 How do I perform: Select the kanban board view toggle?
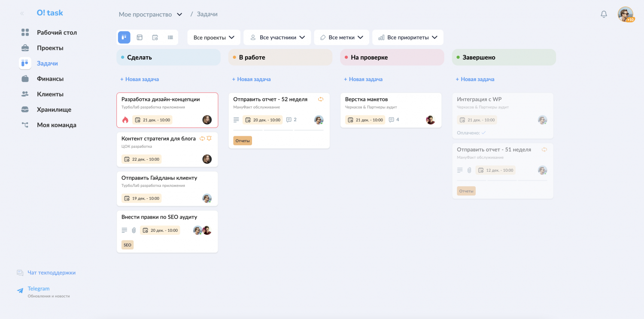(124, 37)
